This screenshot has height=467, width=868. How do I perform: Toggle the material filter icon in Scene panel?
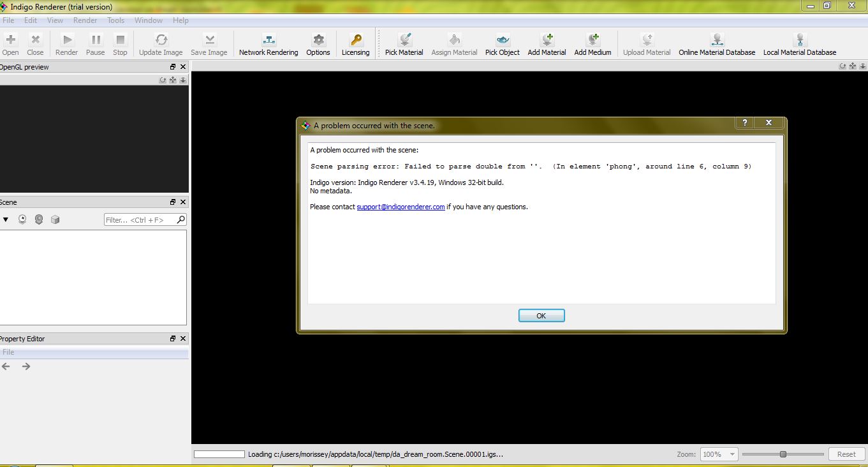(39, 219)
